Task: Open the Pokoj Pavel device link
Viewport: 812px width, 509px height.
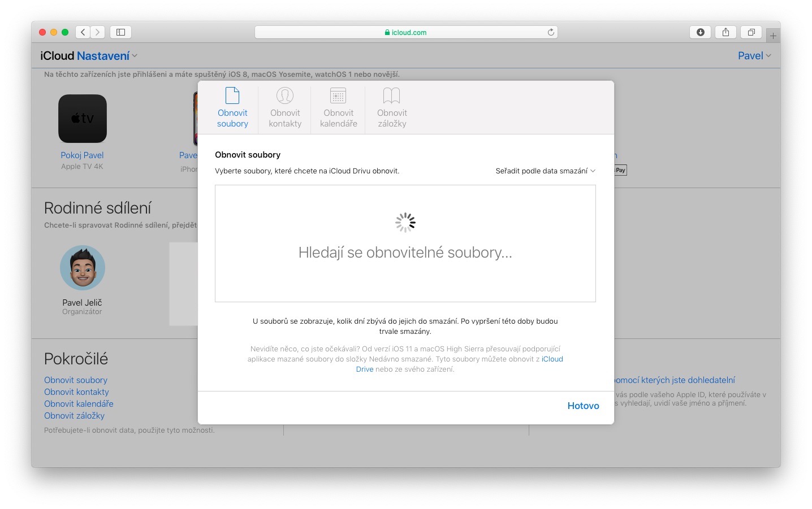Action: [x=82, y=155]
